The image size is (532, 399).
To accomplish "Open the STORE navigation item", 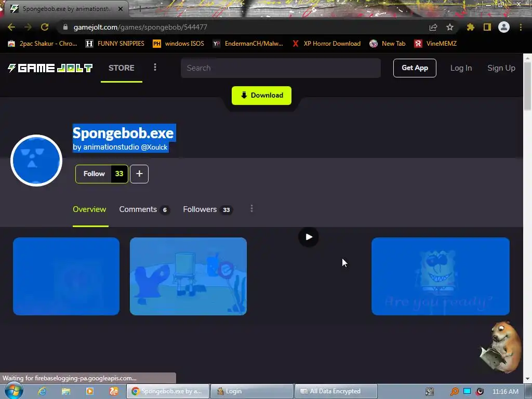I will tap(122, 68).
